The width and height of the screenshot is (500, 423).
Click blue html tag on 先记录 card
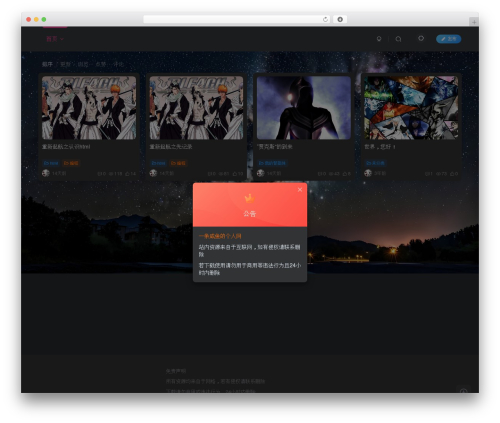click(158, 163)
